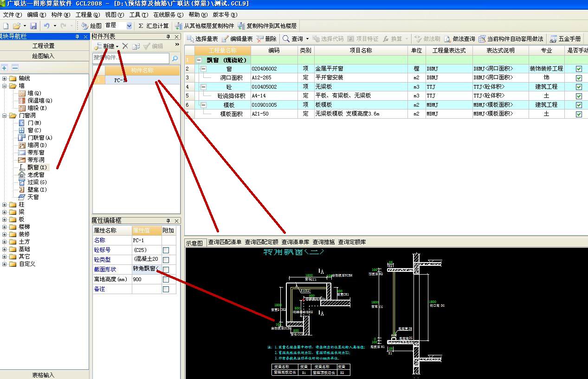This screenshot has width=588, height=379.
Task: Click 删除 in the quantity table toolbar
Action: pos(266,39)
